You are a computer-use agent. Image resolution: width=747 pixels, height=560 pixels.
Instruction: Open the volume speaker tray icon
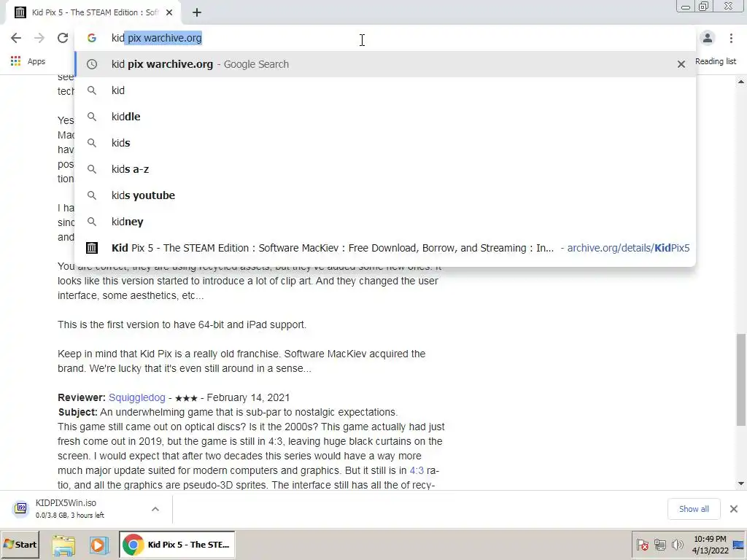(x=677, y=545)
